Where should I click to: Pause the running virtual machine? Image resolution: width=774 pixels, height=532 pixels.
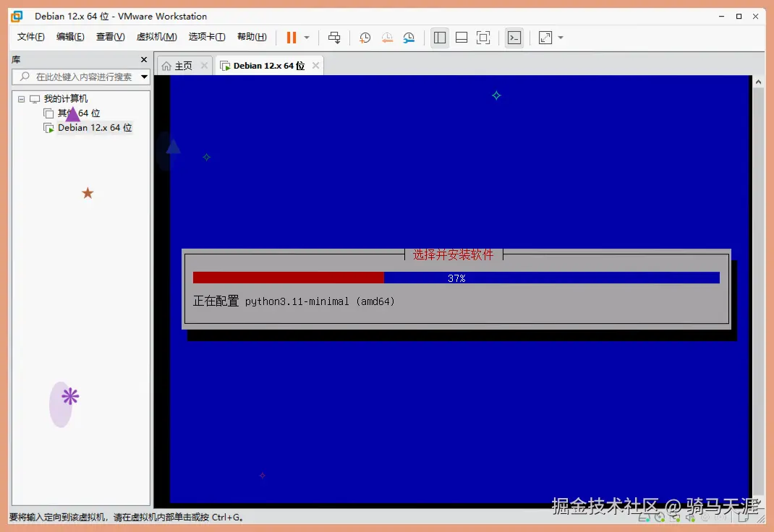[x=292, y=38]
